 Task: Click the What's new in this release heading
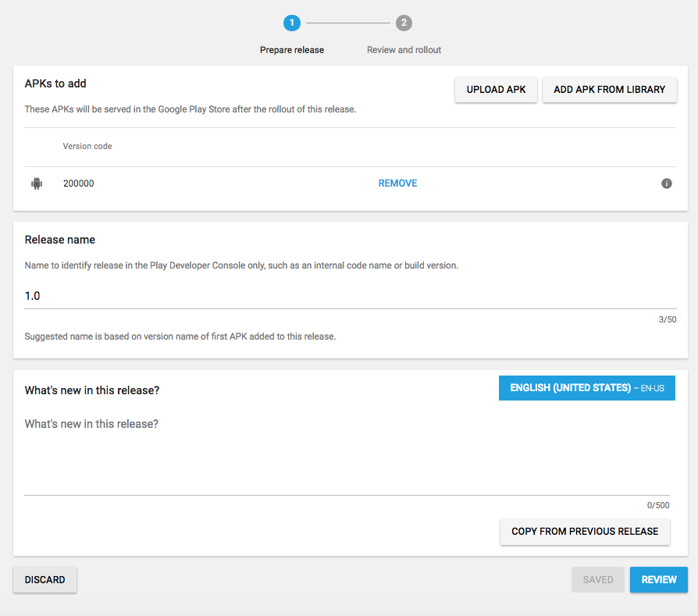point(92,390)
